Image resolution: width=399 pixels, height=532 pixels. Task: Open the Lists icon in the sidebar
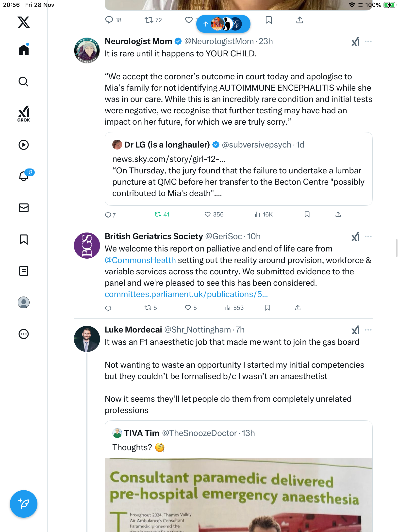[24, 271]
